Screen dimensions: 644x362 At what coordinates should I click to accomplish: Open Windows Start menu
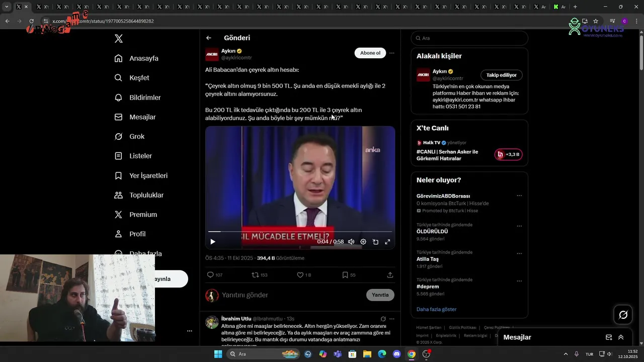click(218, 354)
